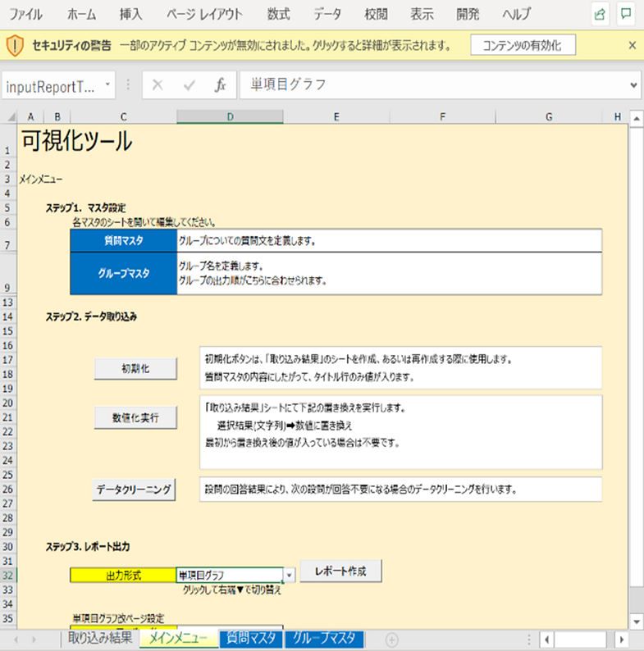Expand the formula bar
The width and height of the screenshot is (644, 651).
tap(633, 85)
